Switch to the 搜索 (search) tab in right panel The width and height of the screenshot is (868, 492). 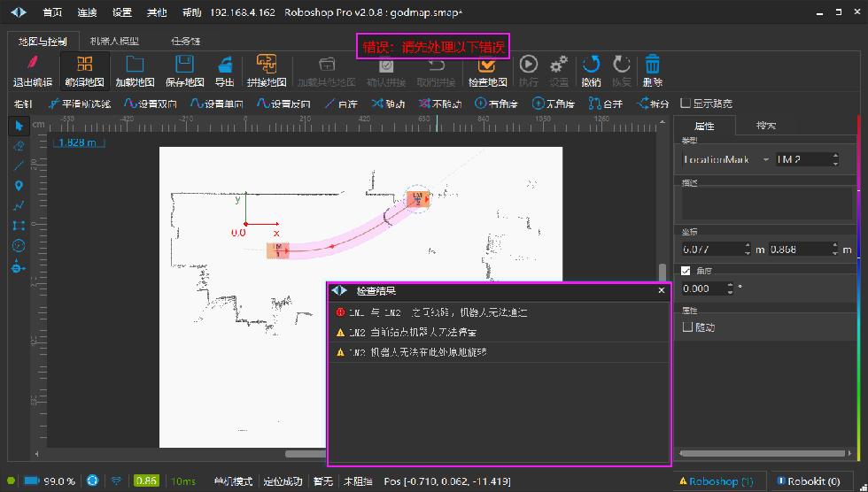[x=766, y=126]
